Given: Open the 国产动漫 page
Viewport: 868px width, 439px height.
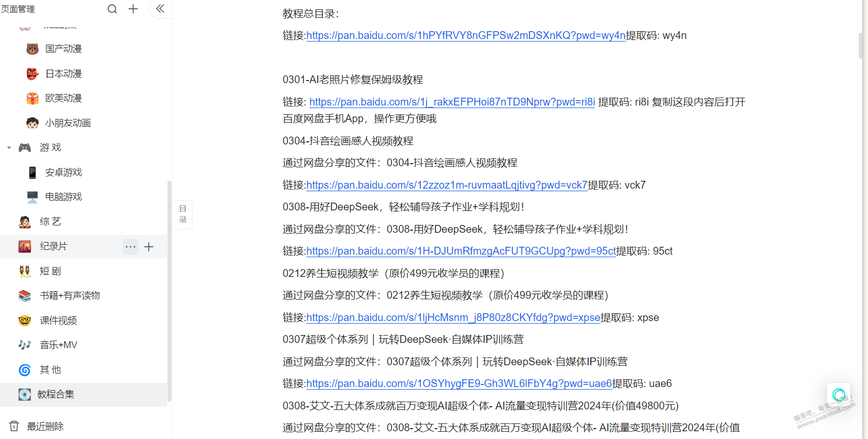Looking at the screenshot, I should pyautogui.click(x=63, y=49).
